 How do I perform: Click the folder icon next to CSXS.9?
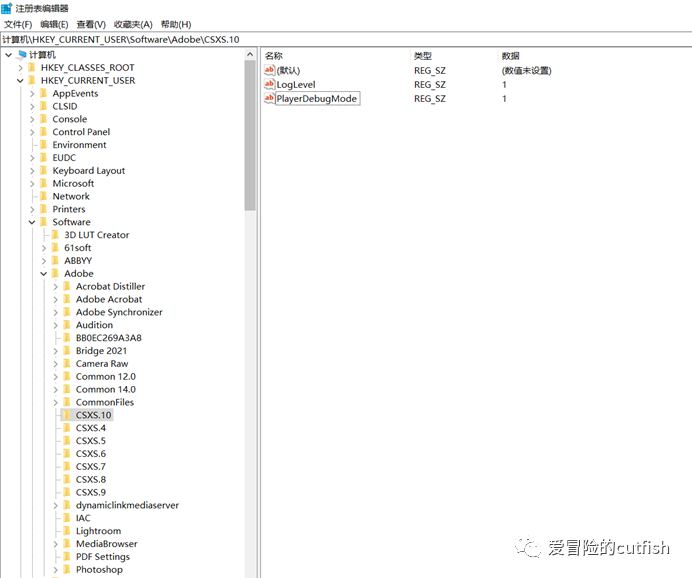pyautogui.click(x=67, y=492)
